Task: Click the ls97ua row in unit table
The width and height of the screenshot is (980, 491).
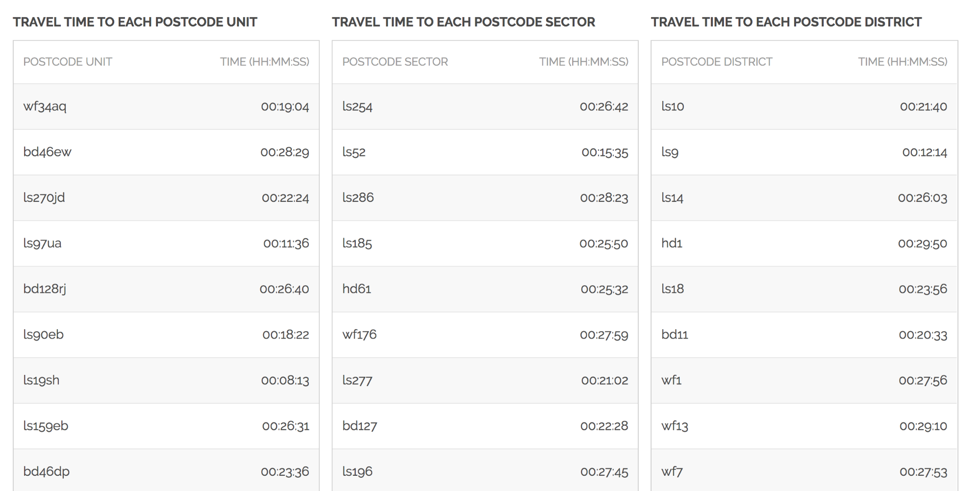Action: pos(166,243)
